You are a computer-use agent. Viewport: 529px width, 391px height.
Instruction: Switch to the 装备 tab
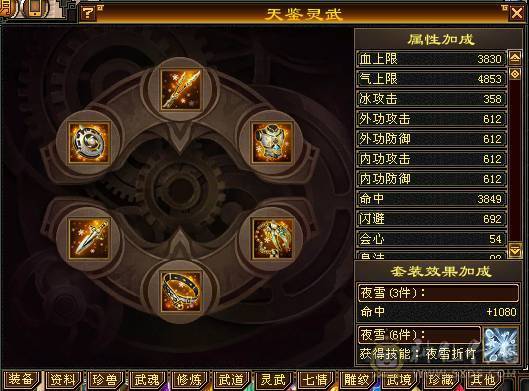click(21, 379)
